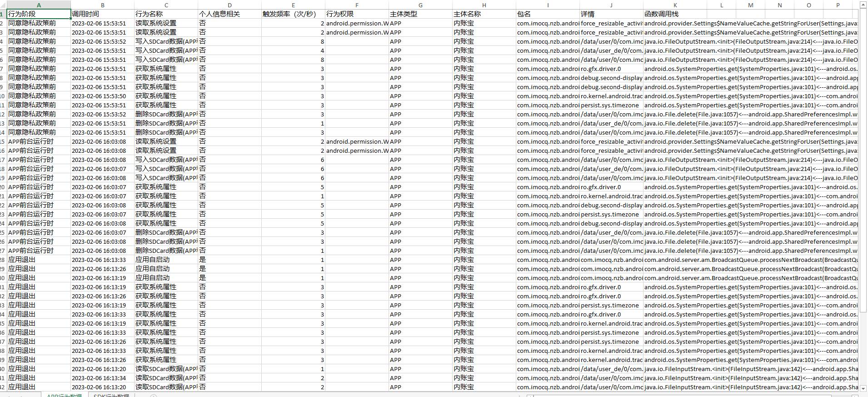Image resolution: width=868 pixels, height=397 pixels.
Task: Select column P header
Action: pos(838,5)
